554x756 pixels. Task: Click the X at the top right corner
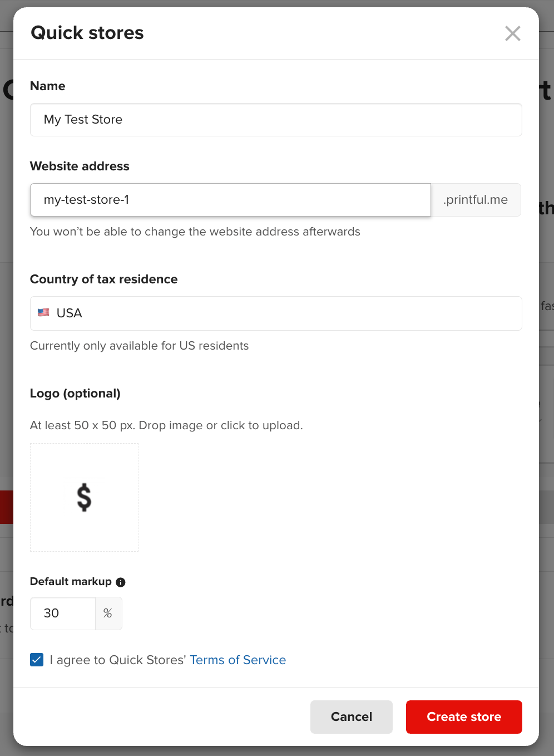coord(512,33)
